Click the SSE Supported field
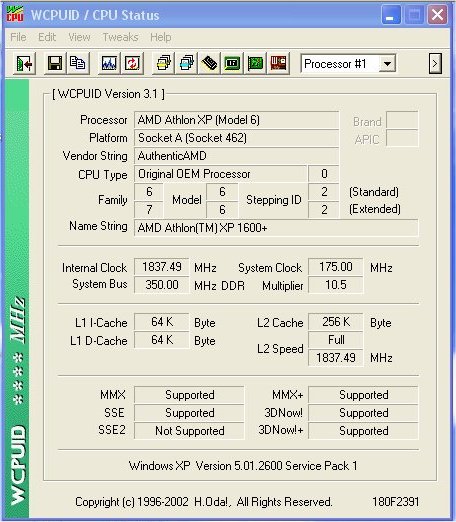This screenshot has width=456, height=522. (x=189, y=413)
